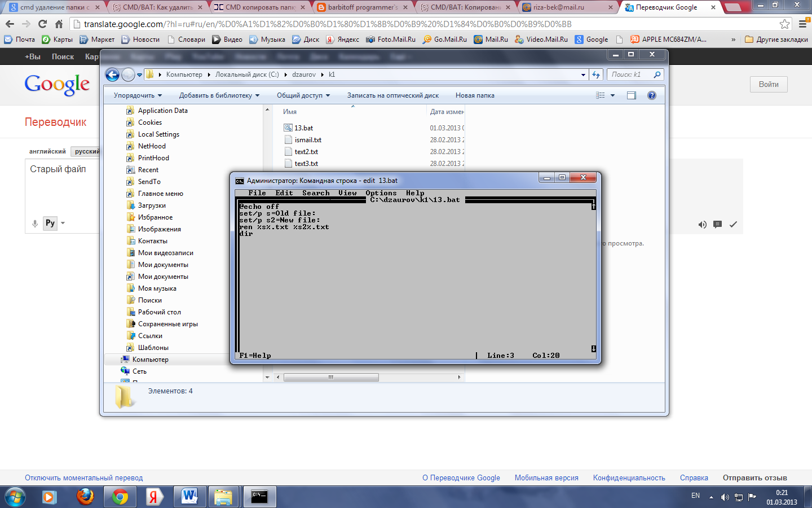Launch Firefox from the taskbar

(x=85, y=497)
